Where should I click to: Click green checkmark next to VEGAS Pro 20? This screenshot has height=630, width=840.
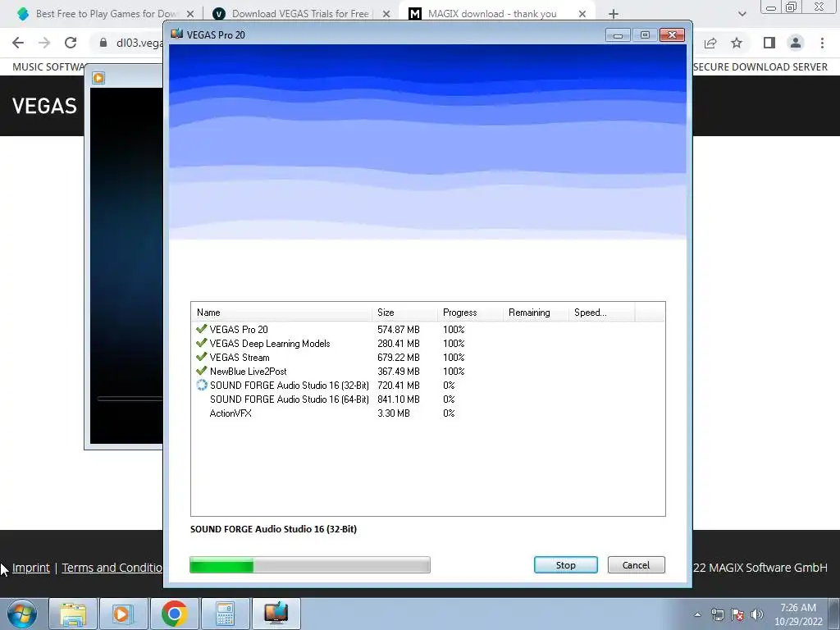(202, 328)
